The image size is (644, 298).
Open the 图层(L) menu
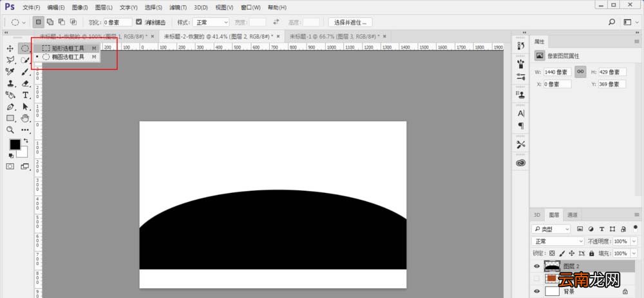pyautogui.click(x=104, y=7)
